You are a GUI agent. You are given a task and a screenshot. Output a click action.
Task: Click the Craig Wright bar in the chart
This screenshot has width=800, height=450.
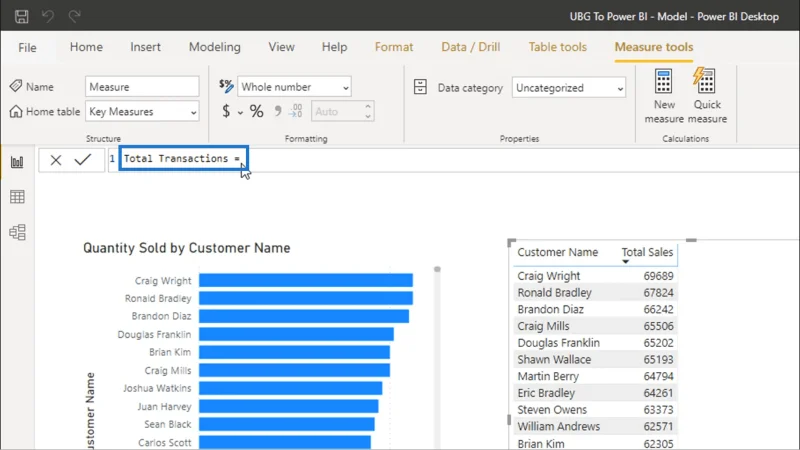click(x=306, y=280)
